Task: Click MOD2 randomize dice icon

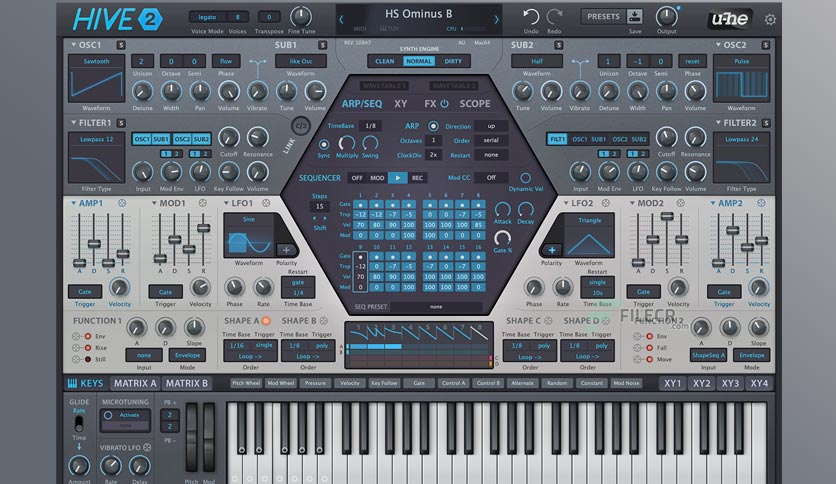Action: 680,203
